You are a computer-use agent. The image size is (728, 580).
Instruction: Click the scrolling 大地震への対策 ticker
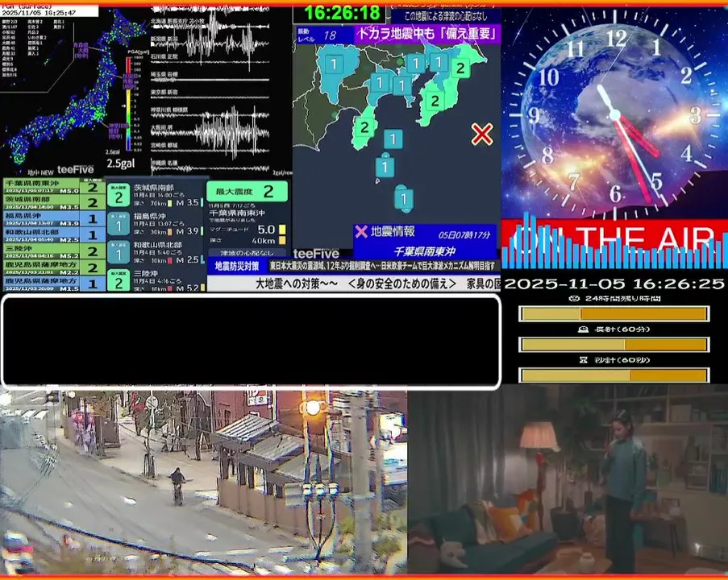pyautogui.click(x=354, y=284)
